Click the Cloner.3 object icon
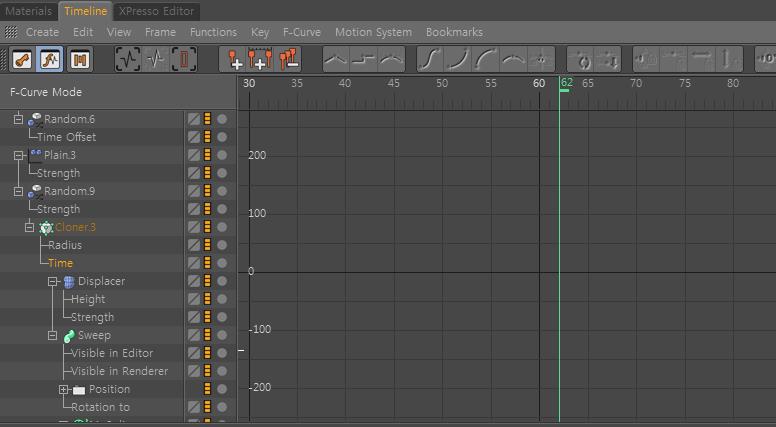The width and height of the screenshot is (776, 427). coord(46,228)
